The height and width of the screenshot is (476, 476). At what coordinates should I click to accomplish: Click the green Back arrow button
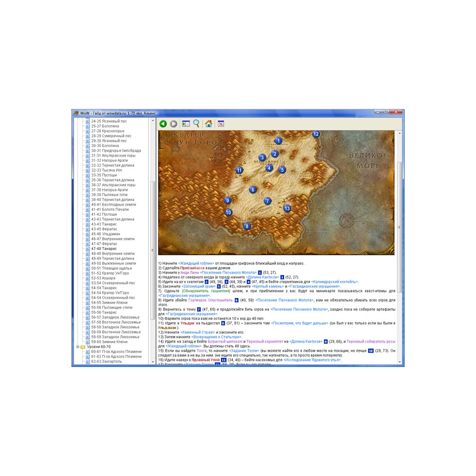[x=163, y=124]
